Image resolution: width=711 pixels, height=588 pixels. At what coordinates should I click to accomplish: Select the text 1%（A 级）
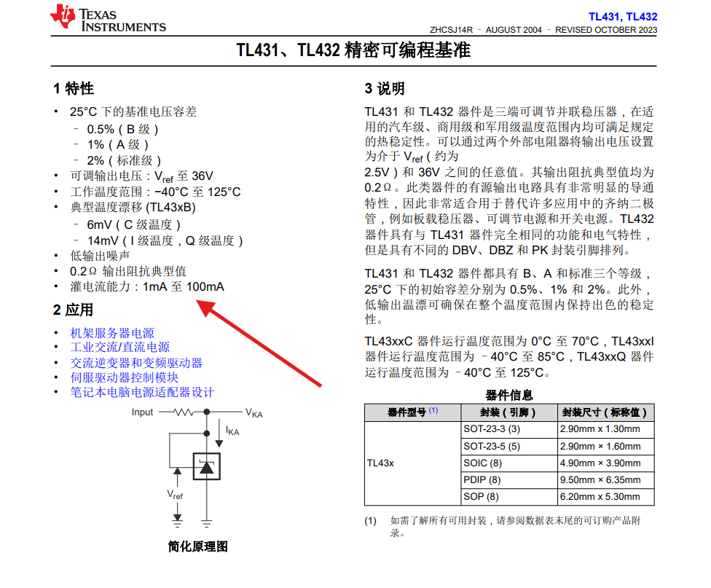(x=117, y=145)
